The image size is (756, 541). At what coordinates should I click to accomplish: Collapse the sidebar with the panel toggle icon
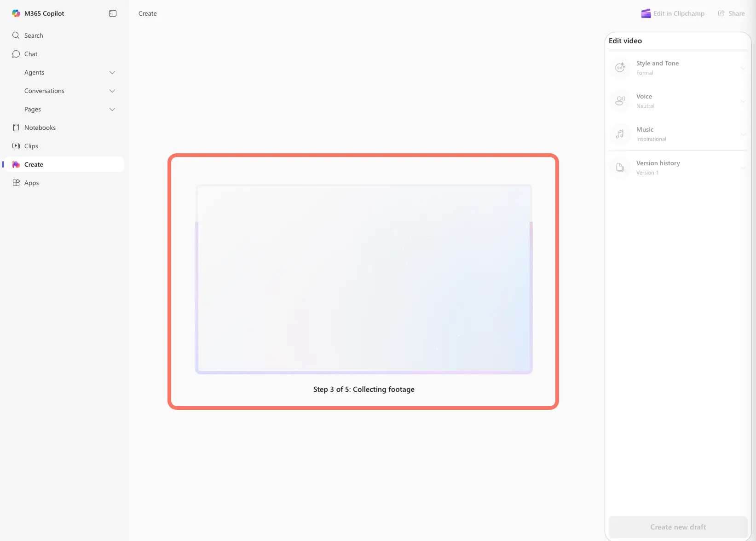point(113,13)
